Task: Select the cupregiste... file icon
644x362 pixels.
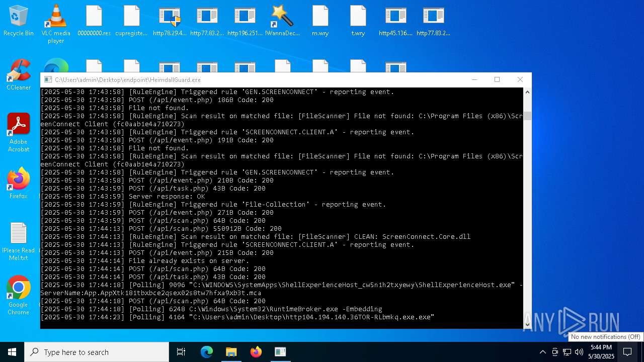Action: (x=131, y=21)
